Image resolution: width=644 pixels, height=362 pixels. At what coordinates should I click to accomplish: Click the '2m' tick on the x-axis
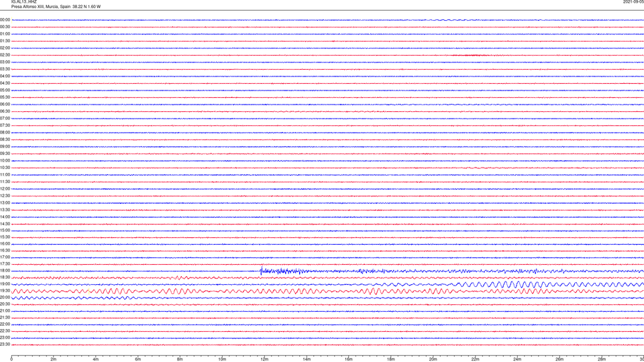pyautogui.click(x=54, y=359)
